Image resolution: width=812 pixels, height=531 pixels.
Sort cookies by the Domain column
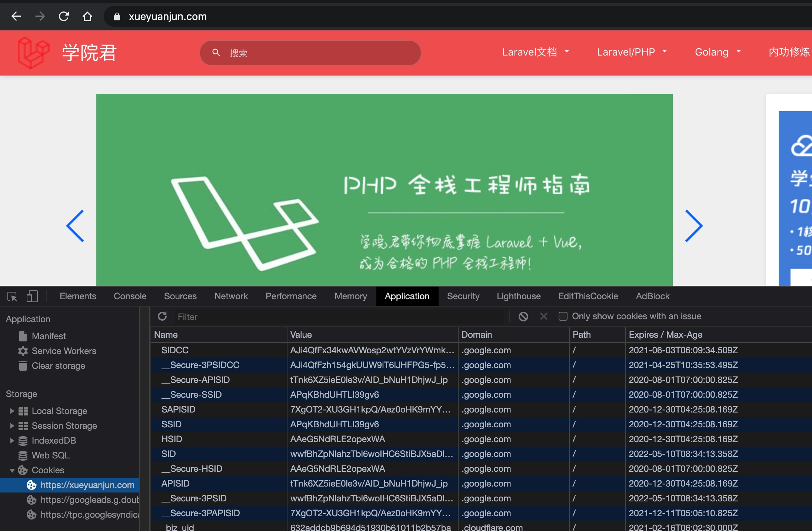(514, 335)
